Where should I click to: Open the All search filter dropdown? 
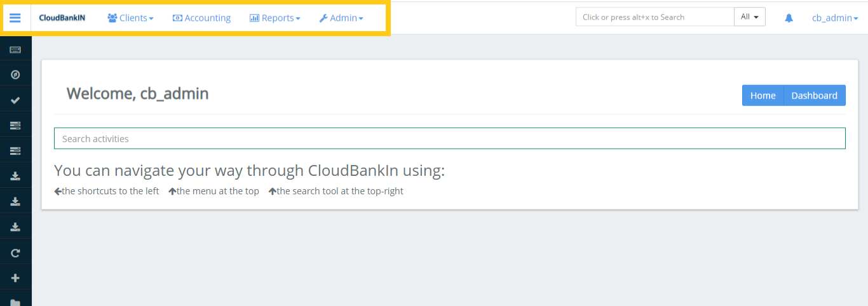tap(749, 17)
